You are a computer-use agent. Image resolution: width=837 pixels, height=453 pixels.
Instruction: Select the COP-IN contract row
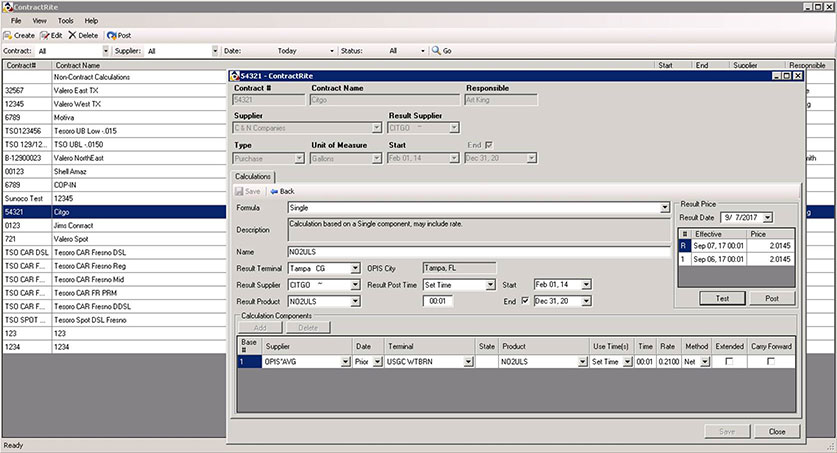[x=114, y=185]
